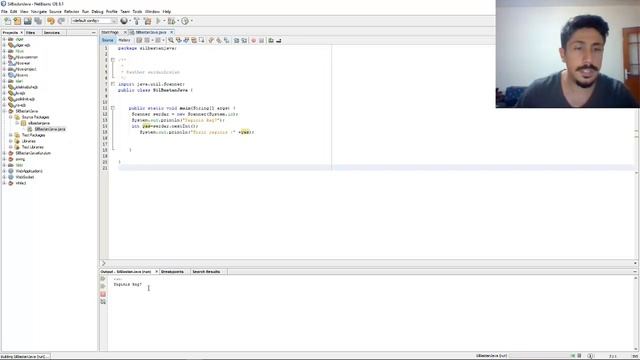
Task: Expand the Libraries node
Action: (11, 141)
